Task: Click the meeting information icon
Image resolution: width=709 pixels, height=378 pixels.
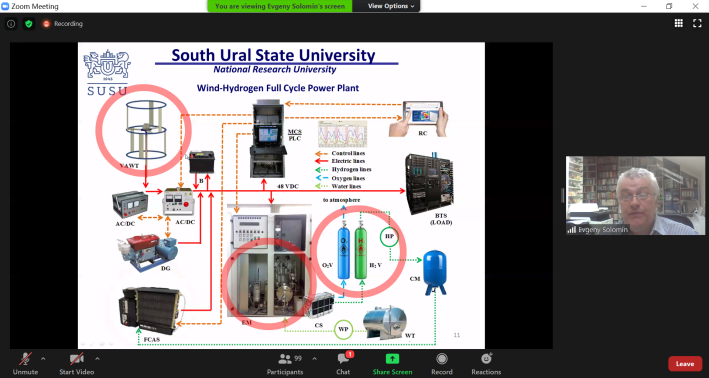Action: click(x=11, y=24)
